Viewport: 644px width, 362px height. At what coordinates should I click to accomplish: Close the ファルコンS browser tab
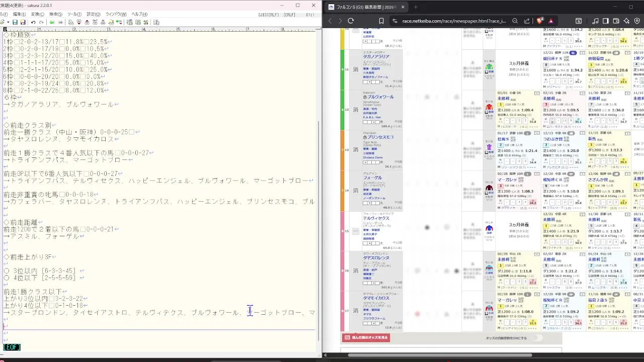tap(404, 7)
